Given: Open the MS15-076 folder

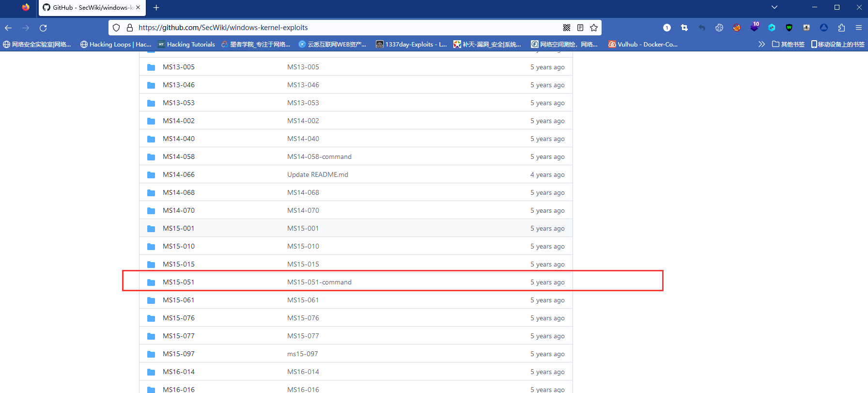Looking at the screenshot, I should tap(179, 318).
